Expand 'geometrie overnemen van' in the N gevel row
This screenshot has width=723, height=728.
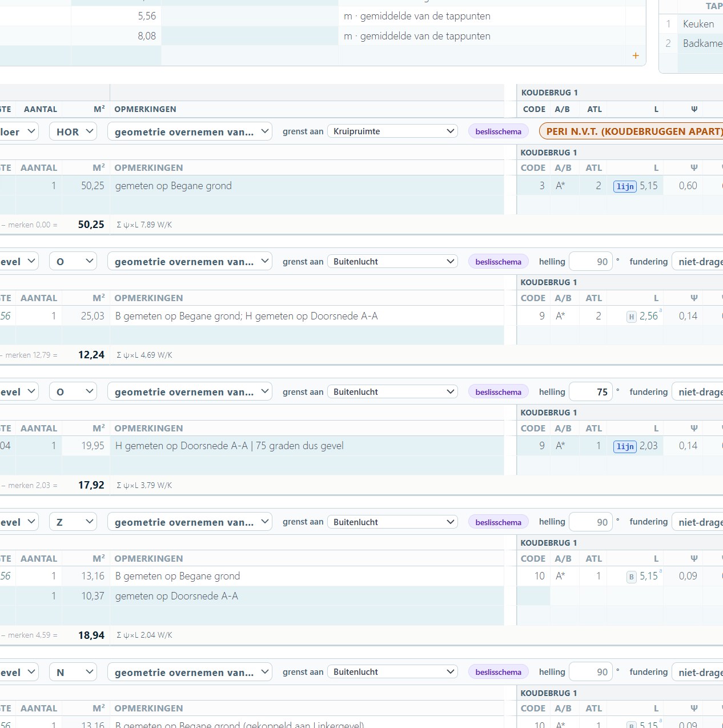190,672
